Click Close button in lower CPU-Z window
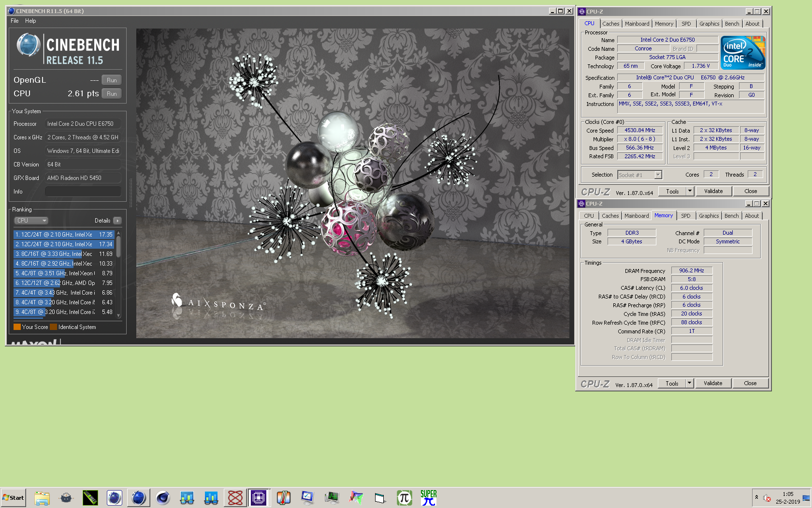The width and height of the screenshot is (812, 508). point(750,383)
